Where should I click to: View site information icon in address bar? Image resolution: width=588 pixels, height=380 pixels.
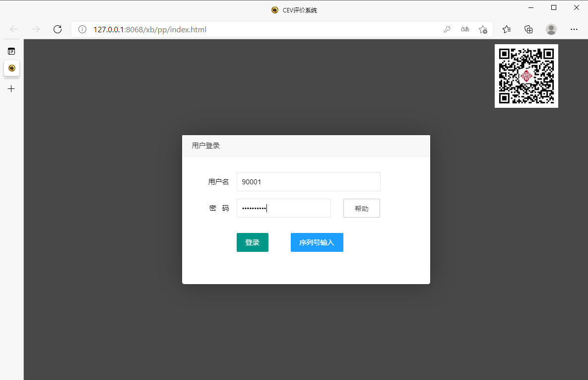coord(82,29)
